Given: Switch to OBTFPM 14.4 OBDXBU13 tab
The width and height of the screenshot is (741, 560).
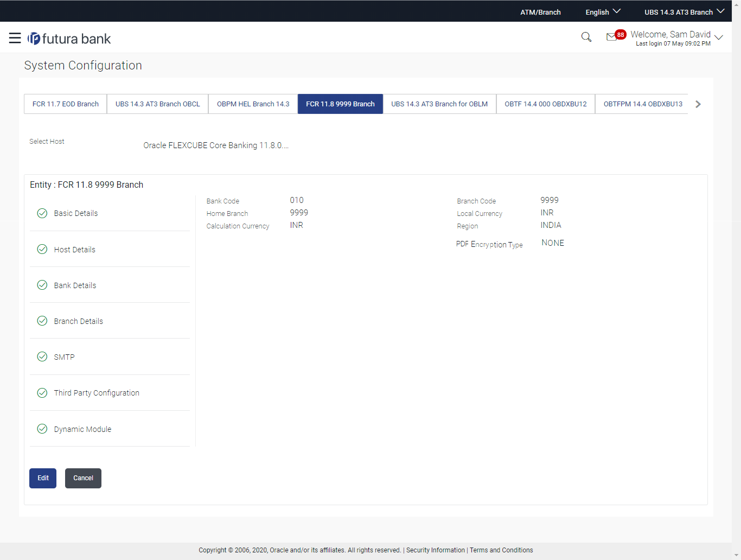Looking at the screenshot, I should coord(643,104).
